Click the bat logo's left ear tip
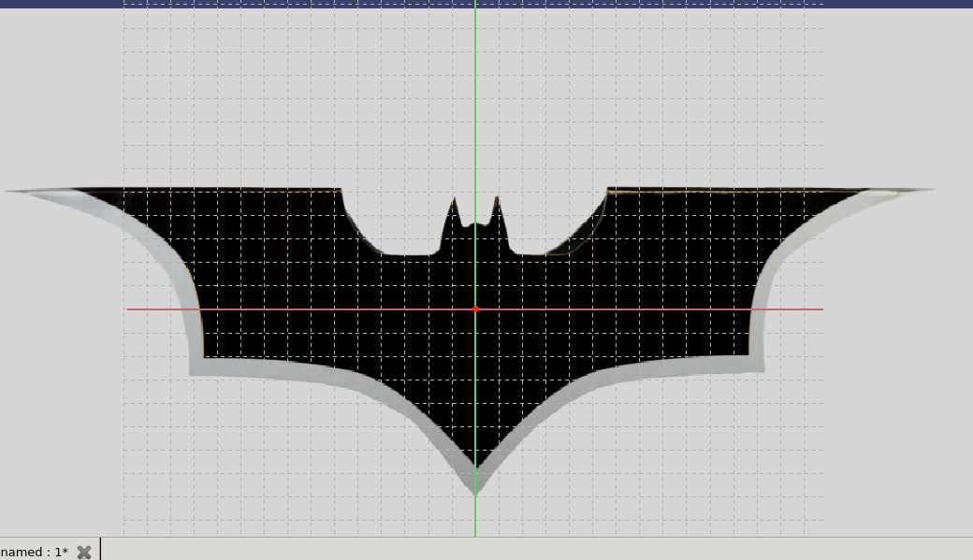Image resolution: width=973 pixels, height=560 pixels. coord(456,198)
